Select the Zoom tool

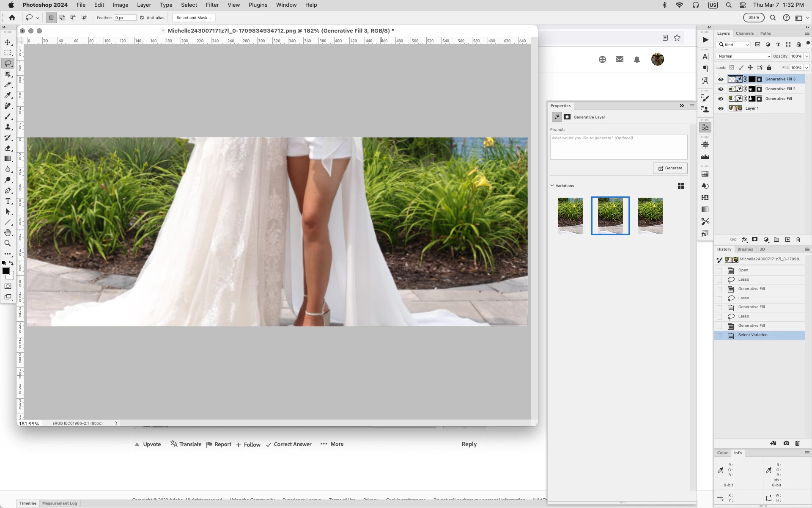click(8, 243)
